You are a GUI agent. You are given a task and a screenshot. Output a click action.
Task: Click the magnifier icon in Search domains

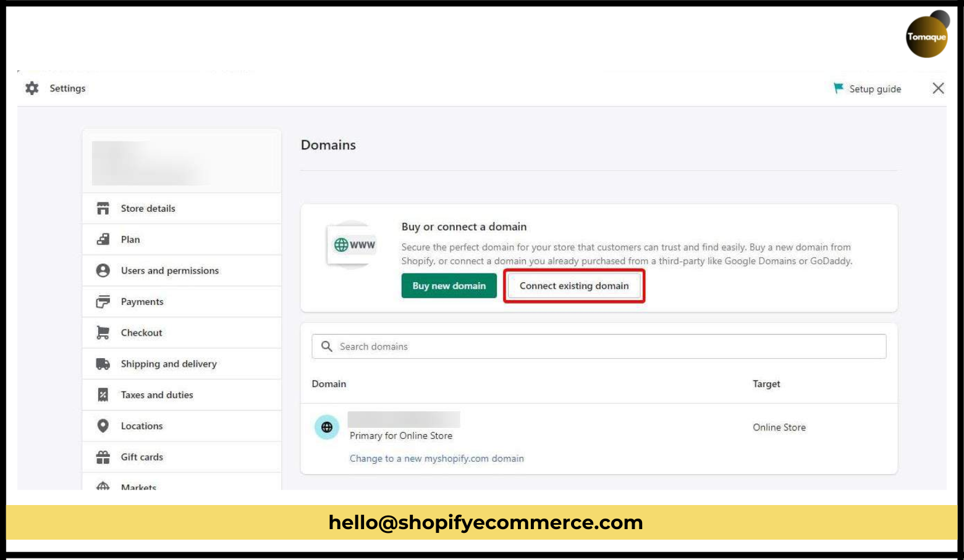(327, 346)
